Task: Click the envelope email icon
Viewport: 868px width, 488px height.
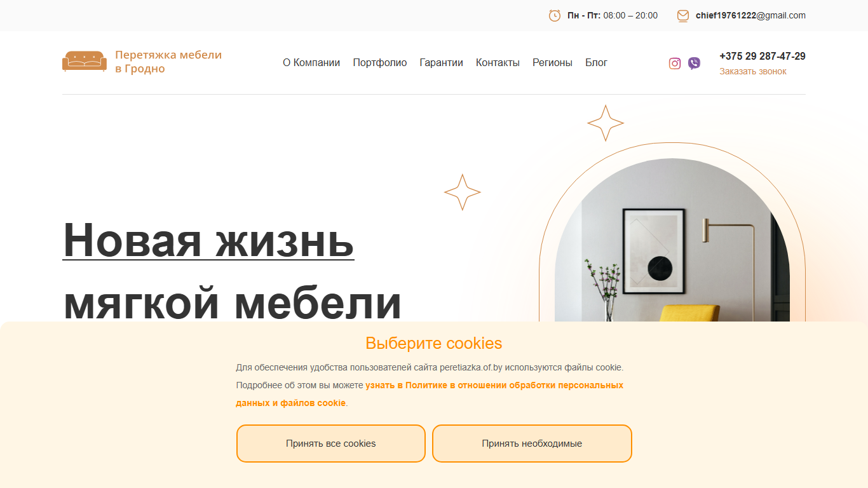Action: point(683,15)
